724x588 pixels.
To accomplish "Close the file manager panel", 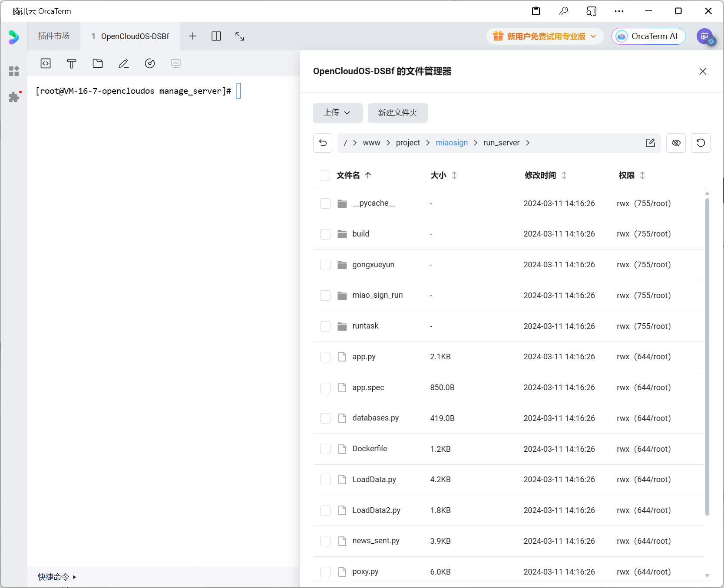I will (703, 71).
